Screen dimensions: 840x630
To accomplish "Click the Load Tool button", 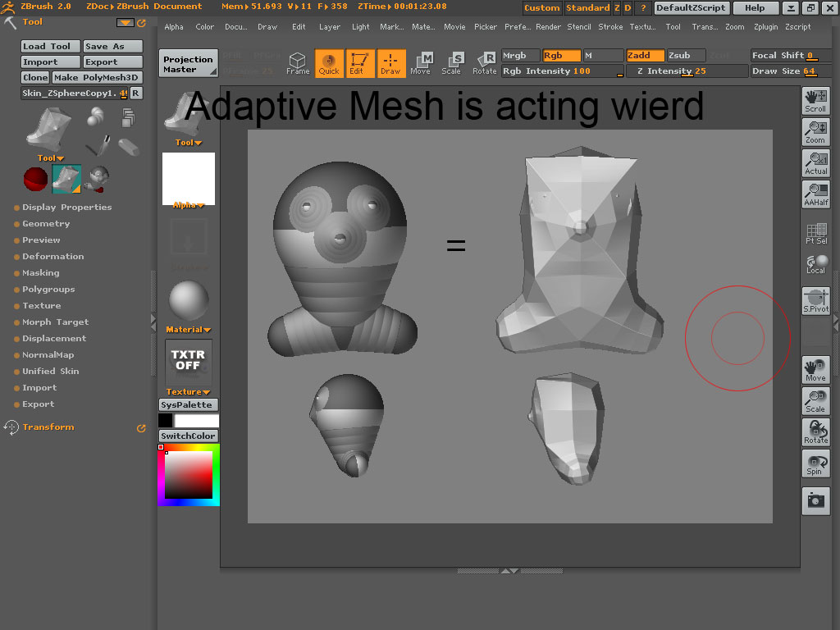I will 50,47.
